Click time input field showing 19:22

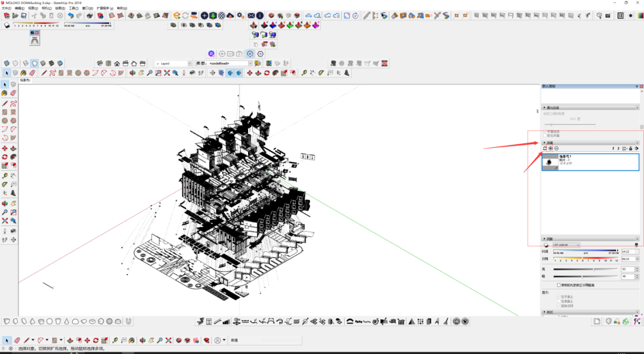[x=629, y=251]
